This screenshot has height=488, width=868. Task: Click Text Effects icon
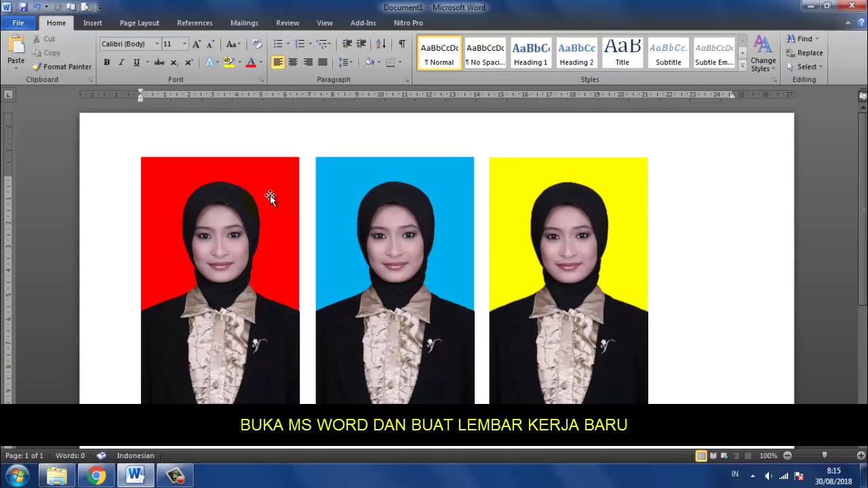click(x=209, y=62)
